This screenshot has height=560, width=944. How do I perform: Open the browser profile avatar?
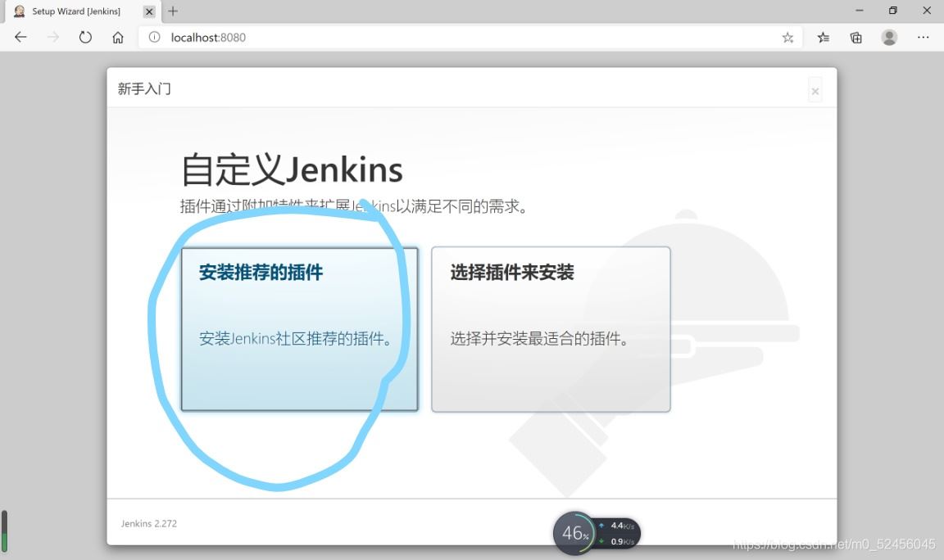[889, 38]
